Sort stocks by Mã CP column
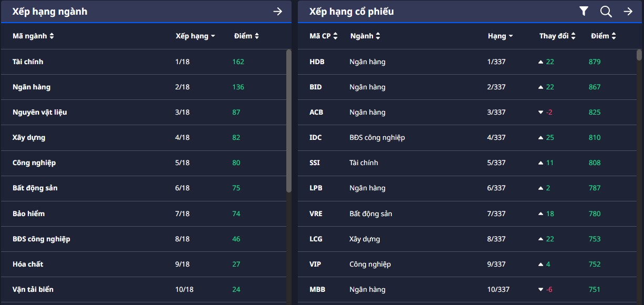644x305 pixels. pyautogui.click(x=324, y=36)
